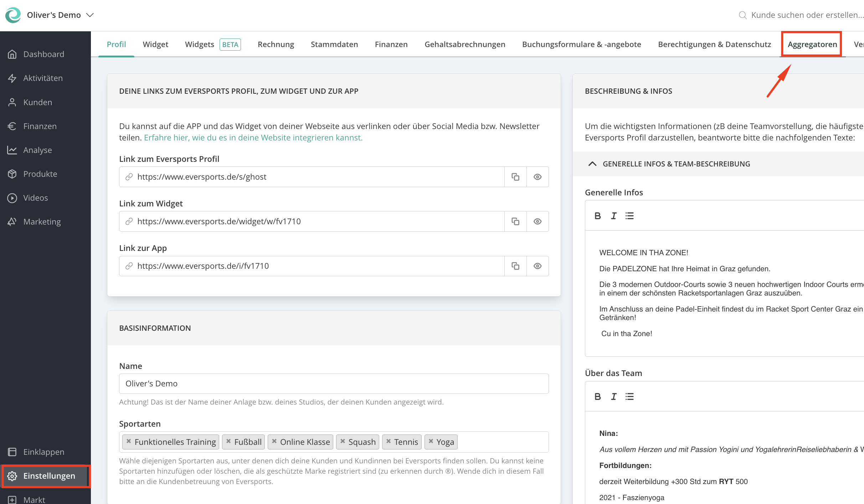This screenshot has width=864, height=504.
Task: Open Buchungsformulare & -angebote tab
Action: click(x=581, y=44)
